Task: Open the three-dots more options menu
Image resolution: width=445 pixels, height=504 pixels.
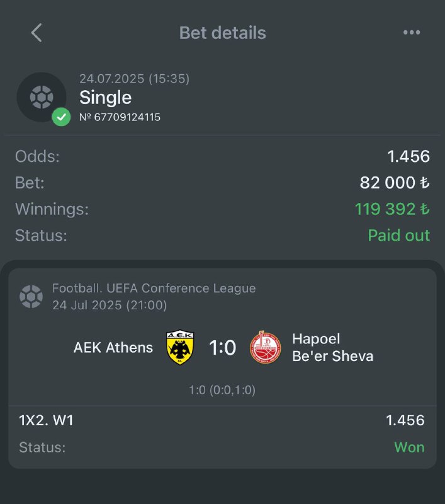Action: point(411,33)
